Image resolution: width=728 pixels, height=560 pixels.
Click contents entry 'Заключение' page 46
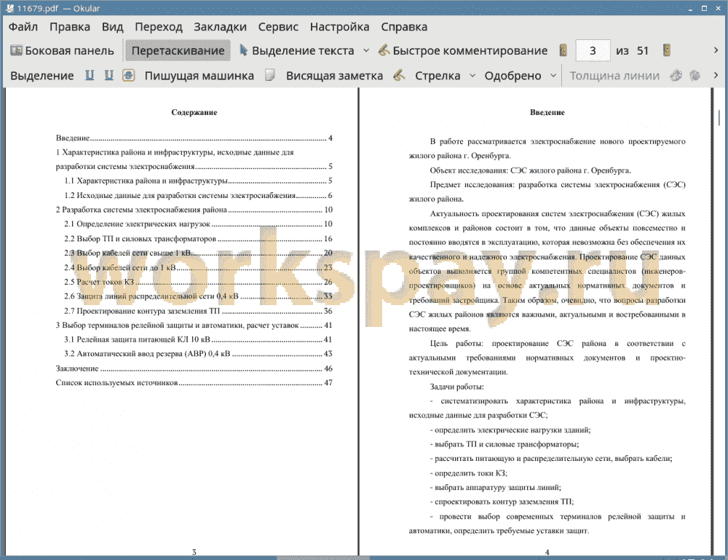(194, 368)
